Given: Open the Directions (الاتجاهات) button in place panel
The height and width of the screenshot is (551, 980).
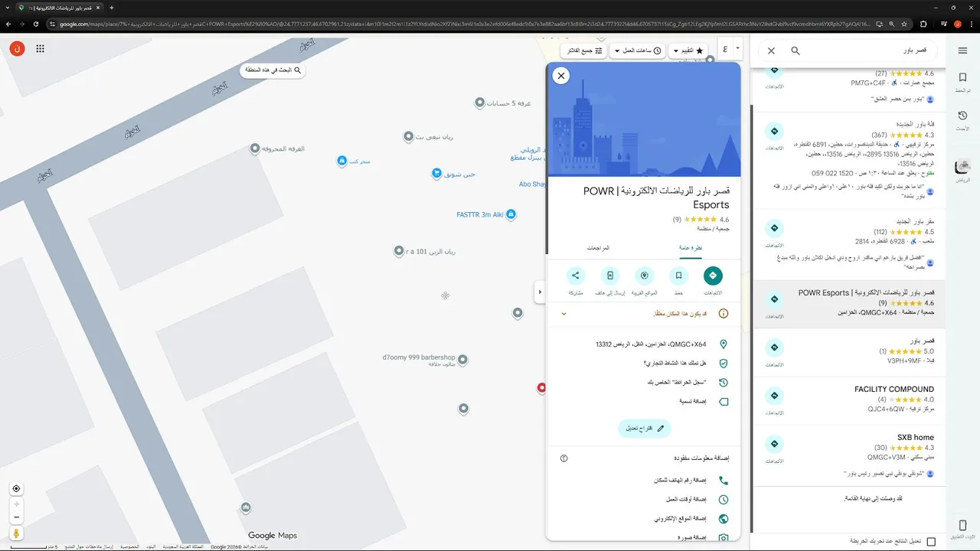Looking at the screenshot, I should click(x=712, y=275).
